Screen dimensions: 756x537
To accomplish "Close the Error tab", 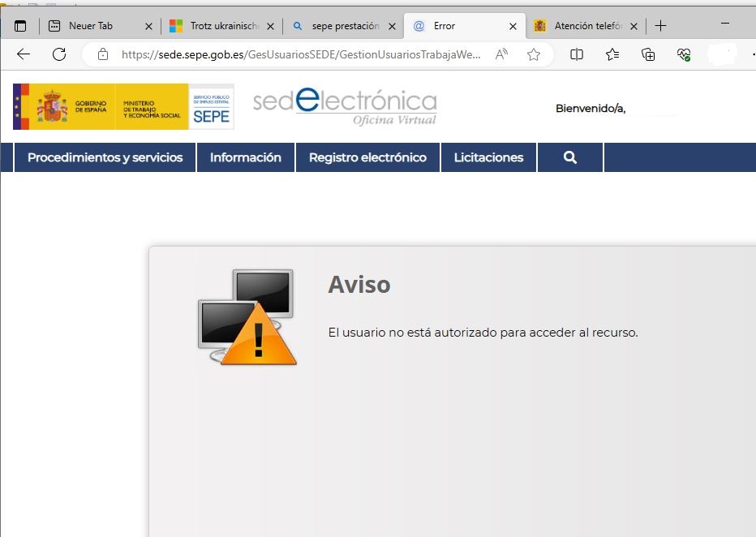I will pos(513,26).
